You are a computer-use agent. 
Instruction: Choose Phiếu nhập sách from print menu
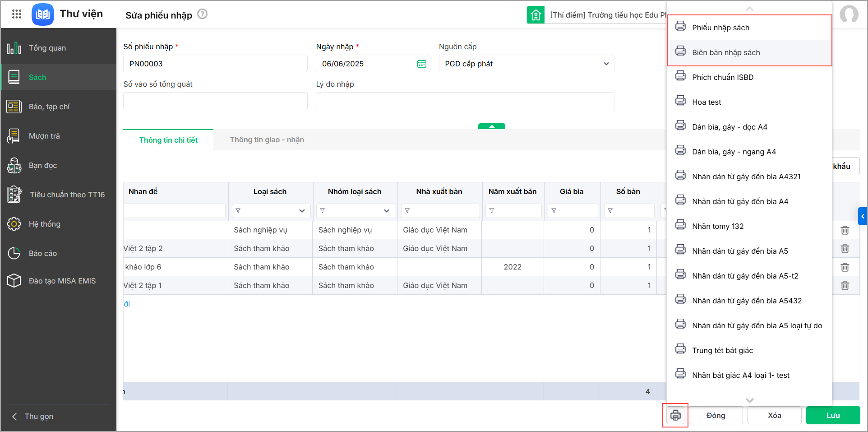[x=720, y=28]
